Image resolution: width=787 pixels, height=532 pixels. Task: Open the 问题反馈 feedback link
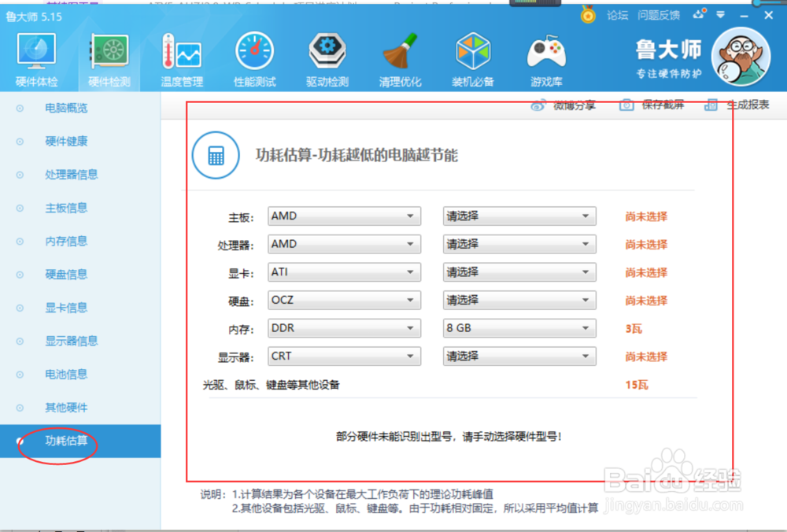point(659,16)
